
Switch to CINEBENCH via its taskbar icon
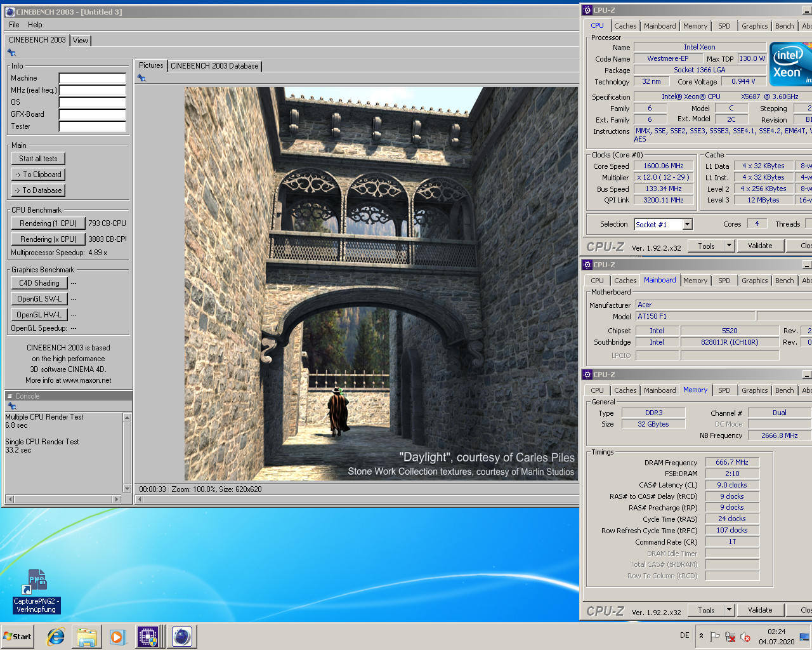(x=181, y=637)
